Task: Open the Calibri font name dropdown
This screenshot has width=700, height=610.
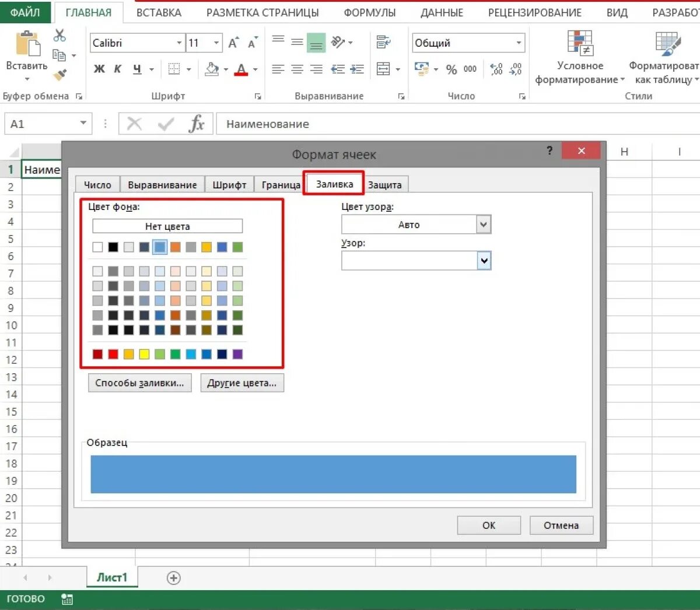Action: 179,43
